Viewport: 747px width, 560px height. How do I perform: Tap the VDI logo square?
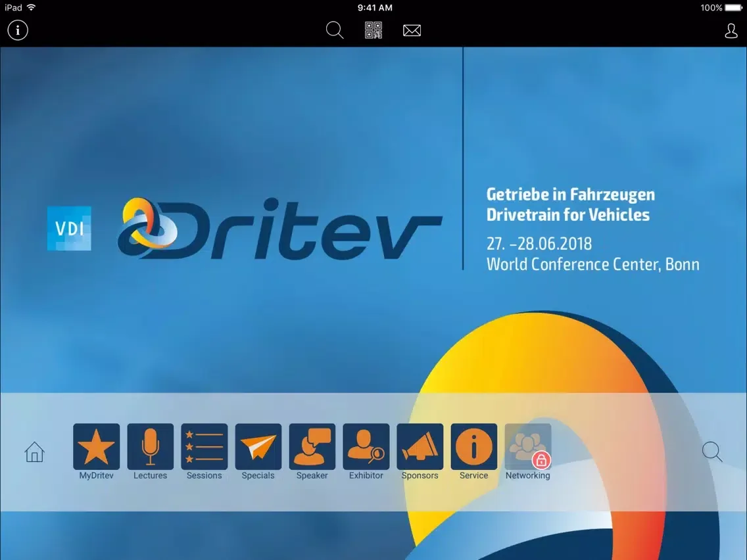(69, 228)
